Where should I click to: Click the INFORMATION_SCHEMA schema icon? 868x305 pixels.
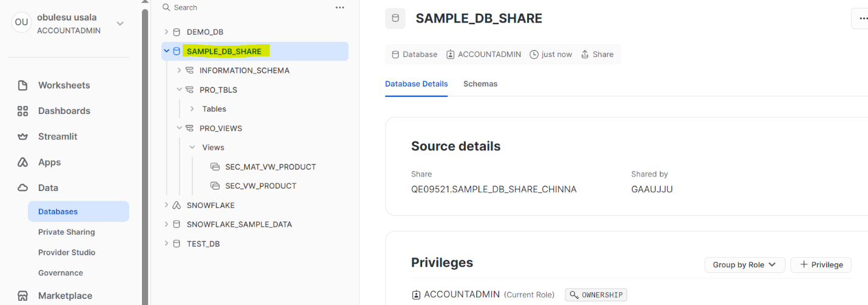coord(189,70)
